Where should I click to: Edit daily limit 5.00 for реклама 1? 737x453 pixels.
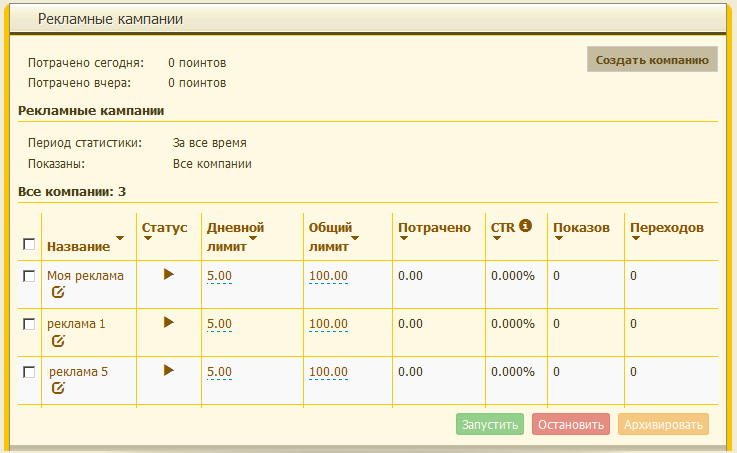(x=220, y=324)
